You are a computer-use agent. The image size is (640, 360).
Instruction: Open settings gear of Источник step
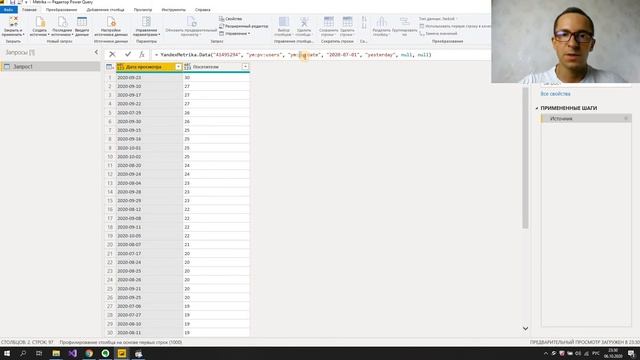point(626,118)
